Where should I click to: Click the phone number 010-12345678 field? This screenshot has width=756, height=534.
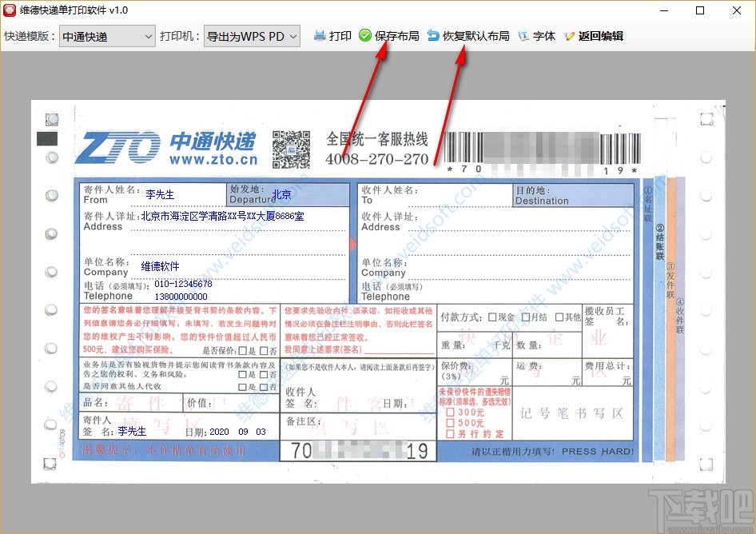coord(181,284)
